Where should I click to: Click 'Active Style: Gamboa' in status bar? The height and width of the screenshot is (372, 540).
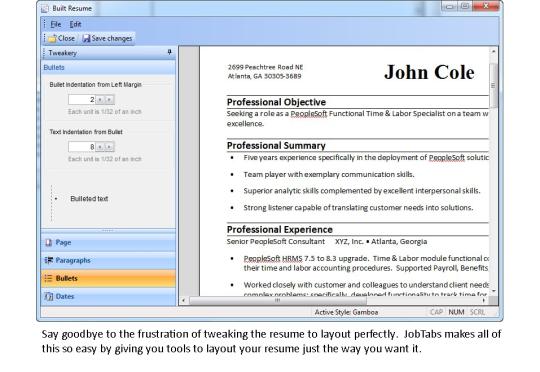click(346, 312)
